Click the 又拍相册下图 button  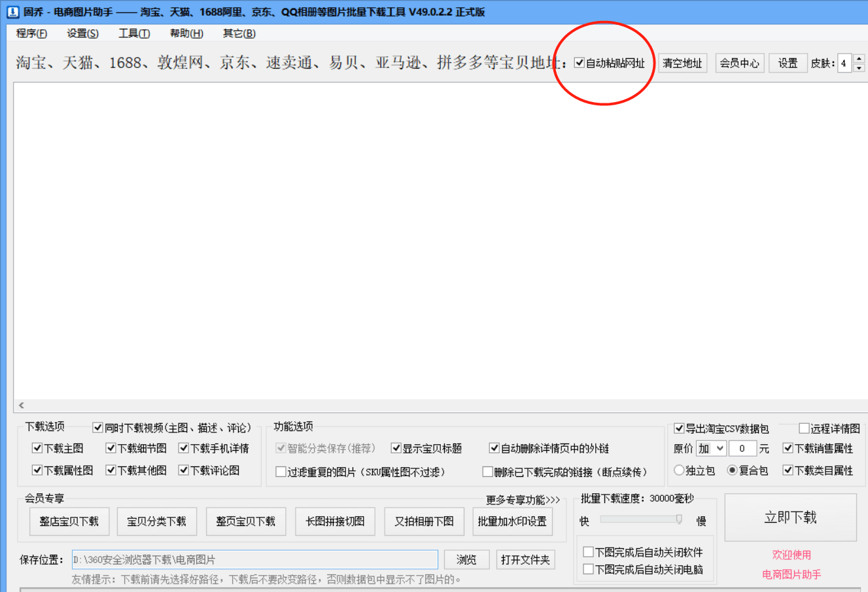(424, 521)
